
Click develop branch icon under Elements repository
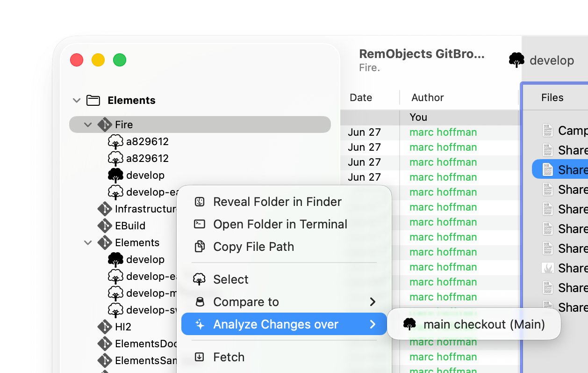(x=115, y=259)
